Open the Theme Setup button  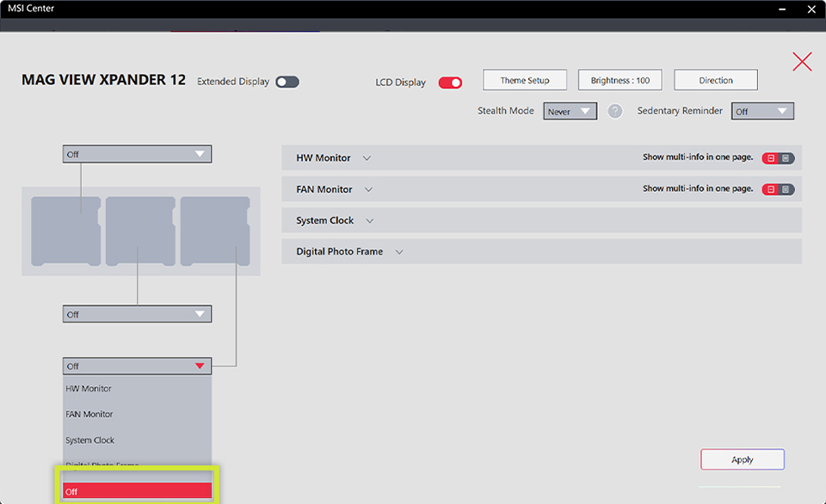point(525,80)
